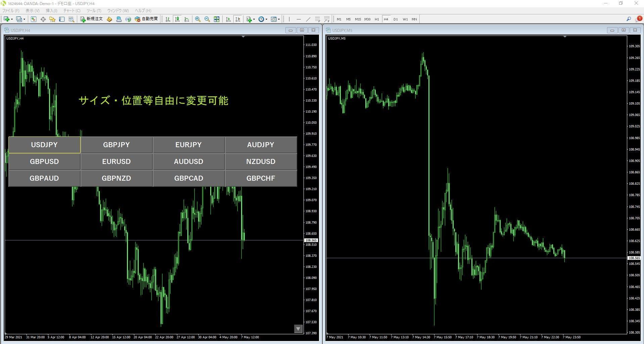Screen dimensions: 644x344
Task: Switch timeframe to M15
Action: pyautogui.click(x=358, y=19)
